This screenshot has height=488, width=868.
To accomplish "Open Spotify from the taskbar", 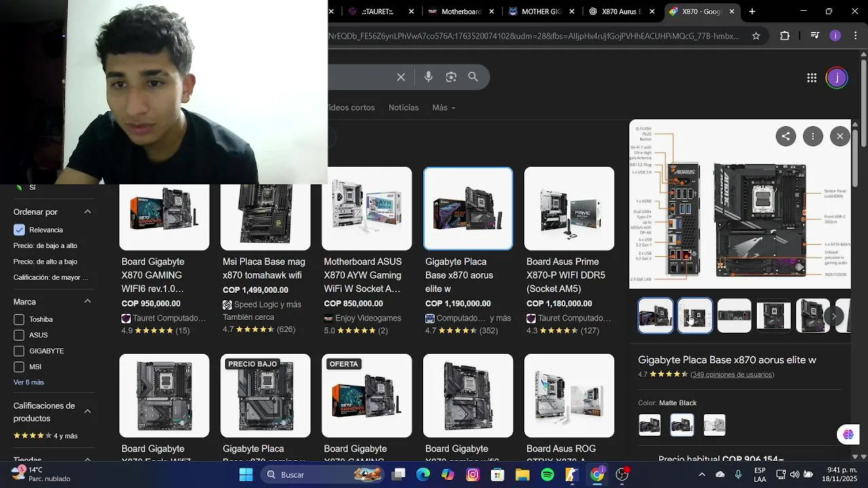I will pos(547,474).
